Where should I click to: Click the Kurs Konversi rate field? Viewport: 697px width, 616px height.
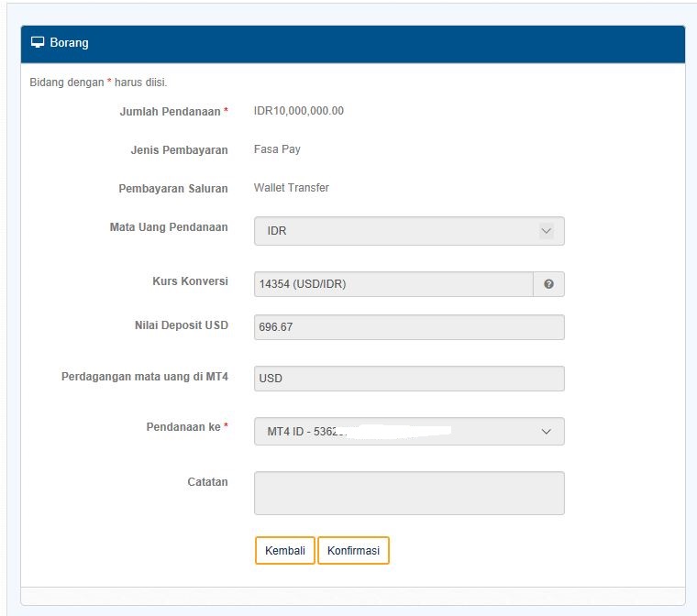[x=393, y=284]
